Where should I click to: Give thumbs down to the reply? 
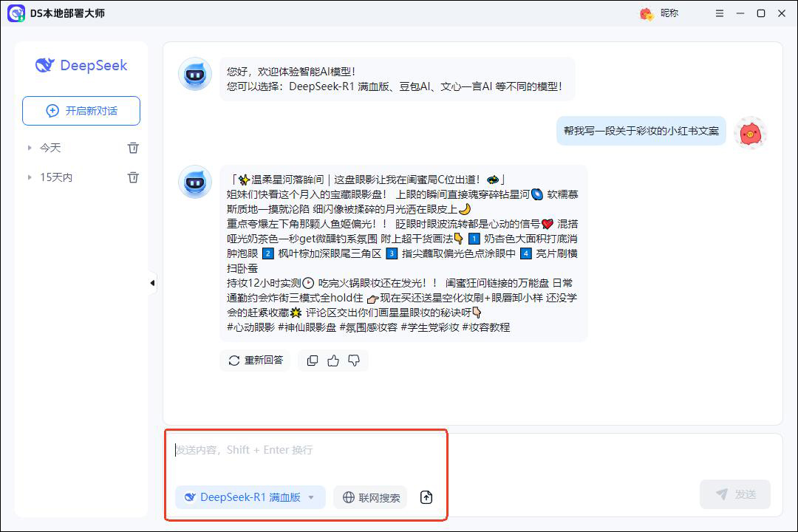(354, 361)
